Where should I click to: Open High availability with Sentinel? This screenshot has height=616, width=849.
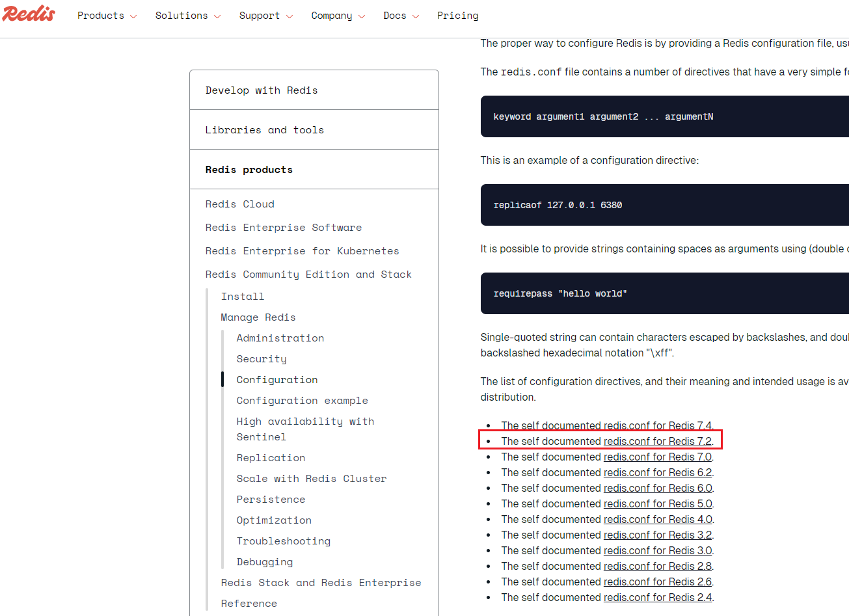pyautogui.click(x=306, y=429)
